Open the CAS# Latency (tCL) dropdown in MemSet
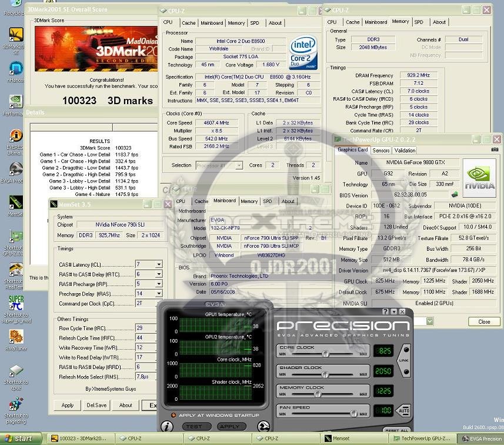Image resolution: width=504 pixels, height=445 pixels. pyautogui.click(x=159, y=264)
